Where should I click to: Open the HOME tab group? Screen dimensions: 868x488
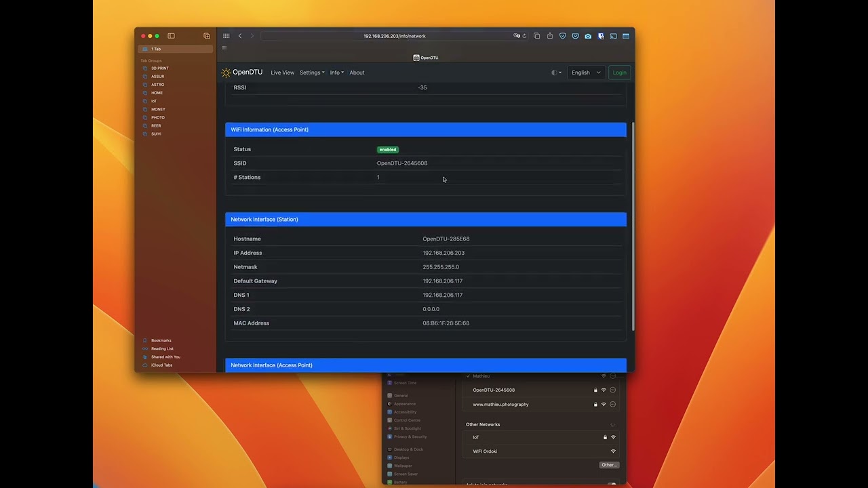coord(157,93)
